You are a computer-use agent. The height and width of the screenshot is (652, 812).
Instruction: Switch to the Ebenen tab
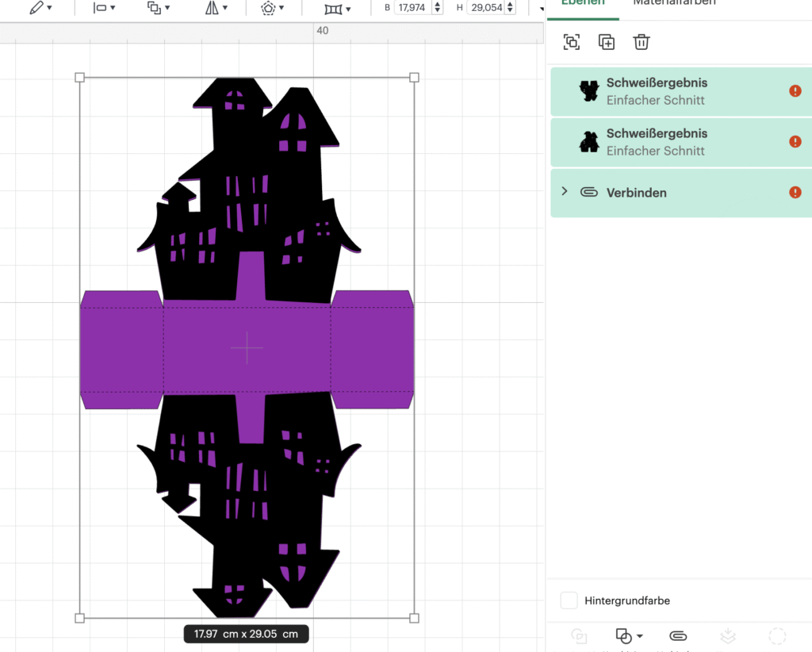point(583,3)
